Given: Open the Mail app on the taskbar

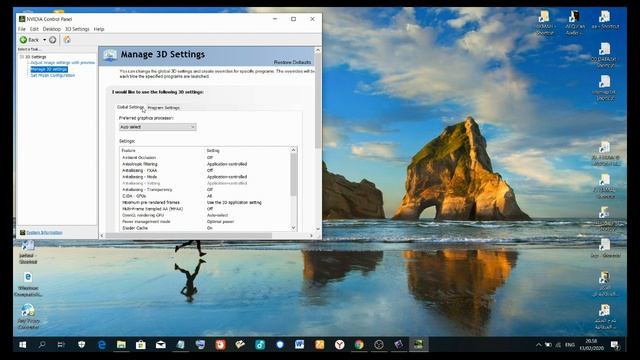Looking at the screenshot, I should point(161,345).
